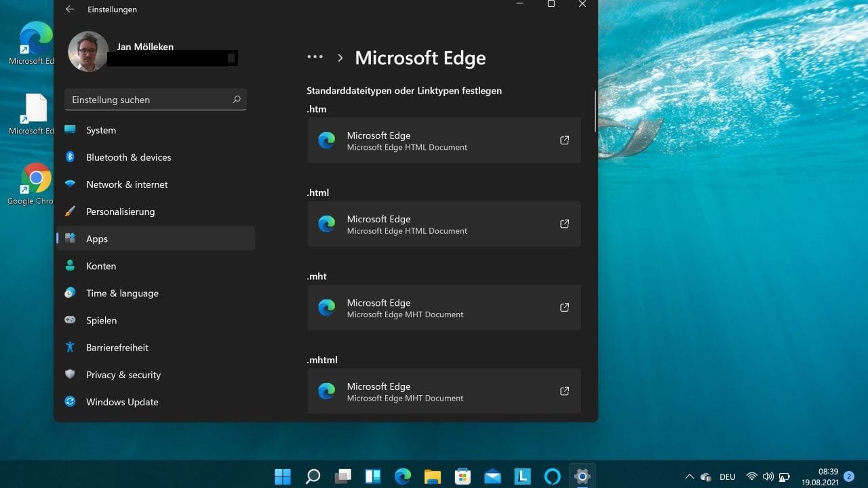Switch input language via DEU indicator

click(x=728, y=477)
